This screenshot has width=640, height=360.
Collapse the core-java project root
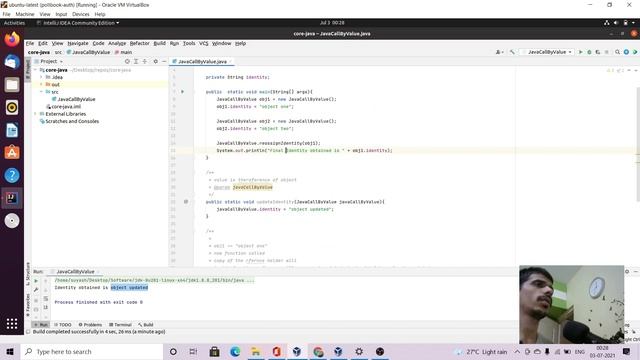pyautogui.click(x=36, y=70)
